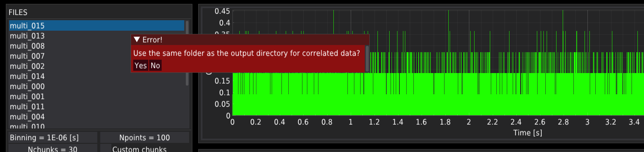Collapse the Error! dialog triangle
644x152 pixels.
137,39
